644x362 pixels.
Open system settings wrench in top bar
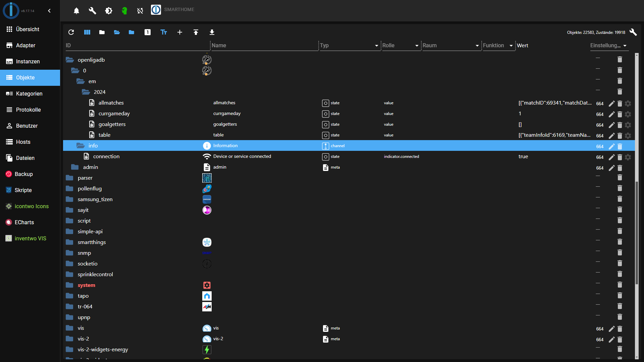[92, 11]
